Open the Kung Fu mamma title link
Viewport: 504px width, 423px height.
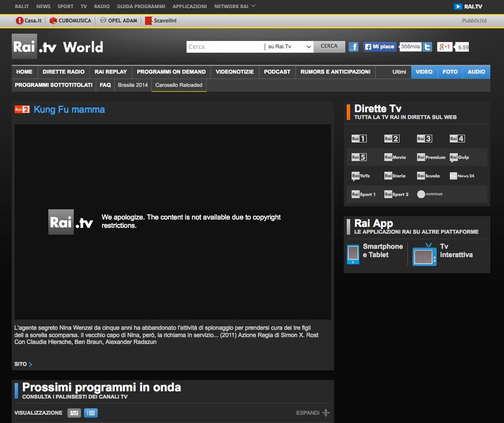click(x=69, y=109)
